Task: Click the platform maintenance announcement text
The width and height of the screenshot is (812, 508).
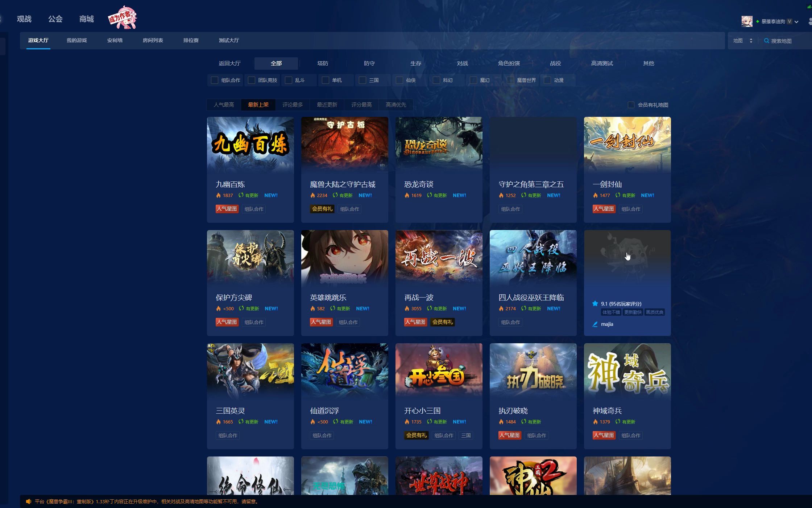Action: click(147, 501)
